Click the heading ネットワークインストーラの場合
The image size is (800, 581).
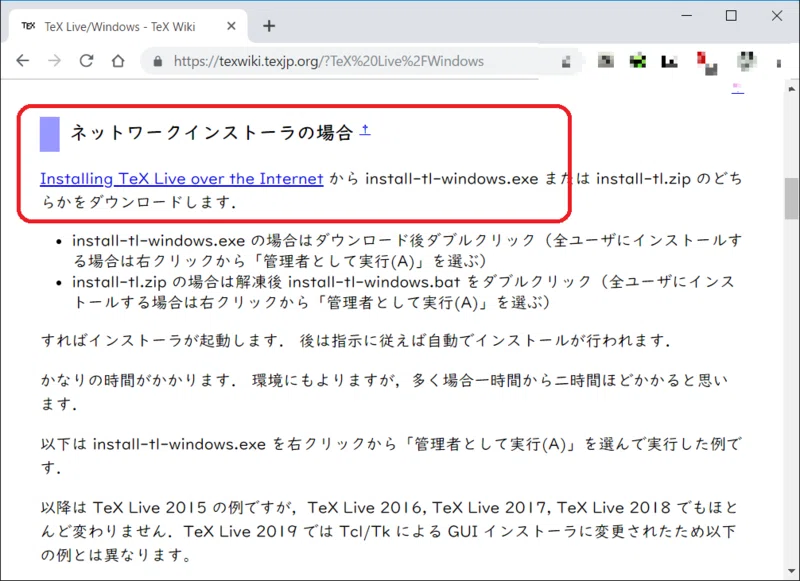[212, 133]
